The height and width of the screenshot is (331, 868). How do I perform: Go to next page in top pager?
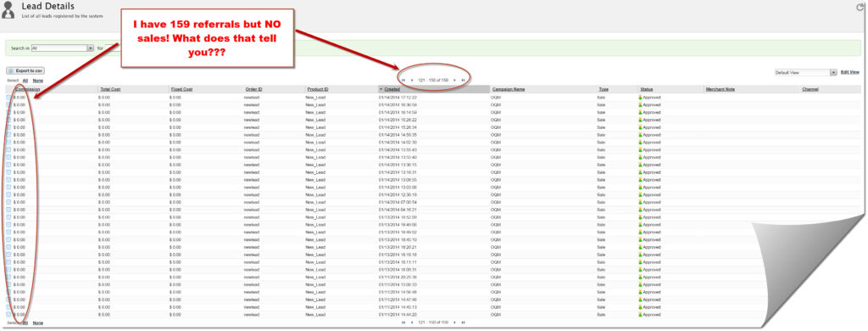(x=455, y=81)
